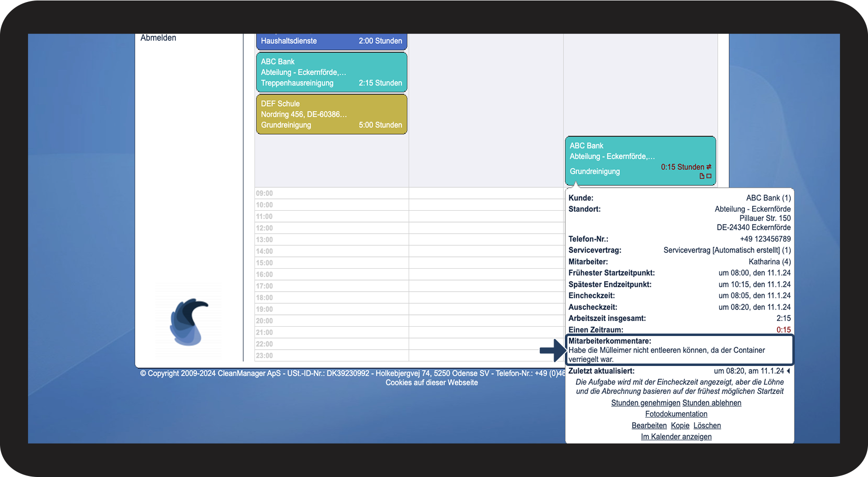
Task: Approve hours via Stunden genehmigen
Action: pyautogui.click(x=645, y=403)
